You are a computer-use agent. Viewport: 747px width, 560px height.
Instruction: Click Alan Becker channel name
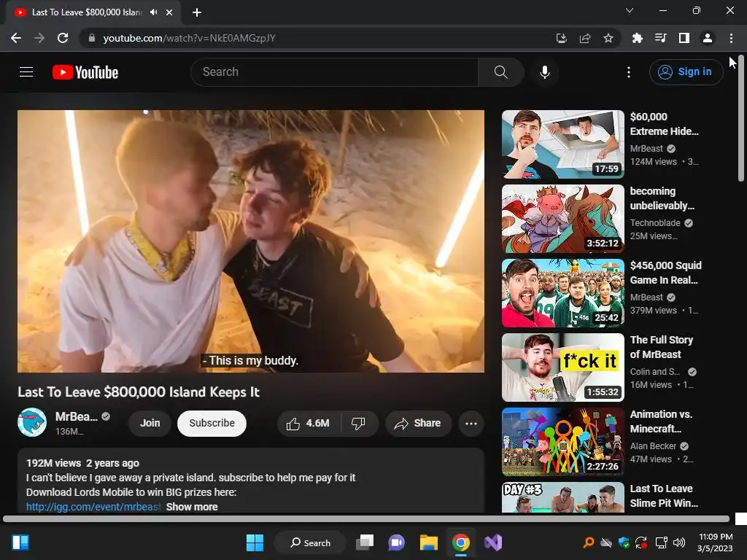point(653,446)
